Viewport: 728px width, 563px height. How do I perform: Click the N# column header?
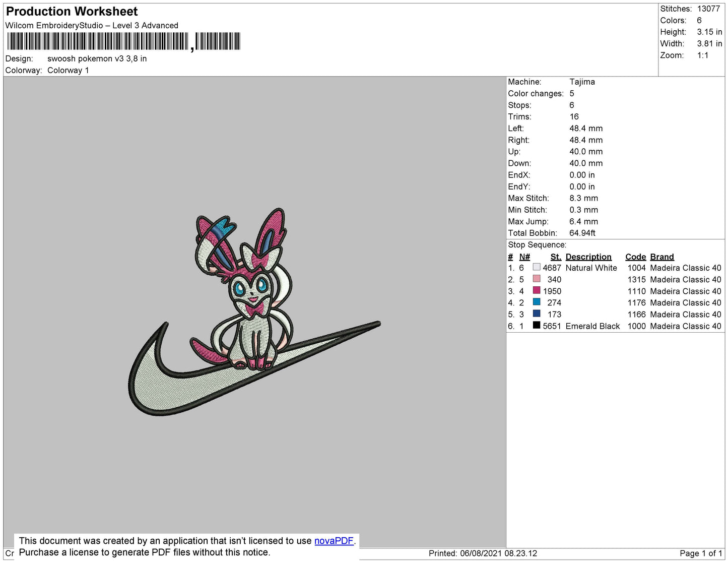[x=524, y=257]
